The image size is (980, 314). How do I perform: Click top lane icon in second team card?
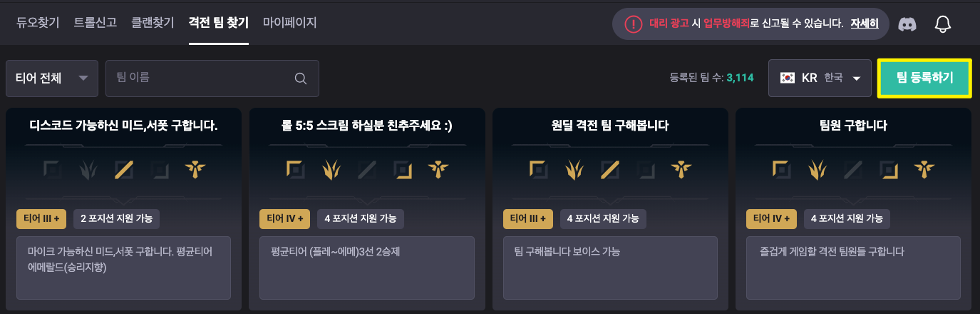pos(295,169)
